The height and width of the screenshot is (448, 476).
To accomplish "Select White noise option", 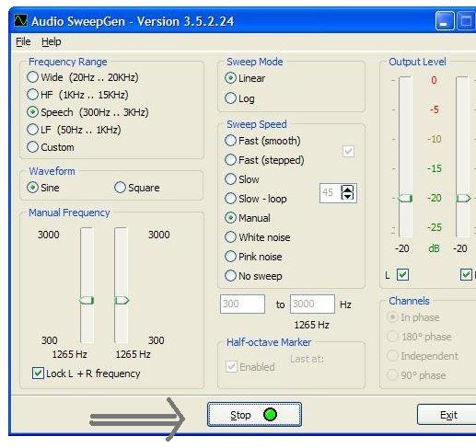I will point(258,237).
